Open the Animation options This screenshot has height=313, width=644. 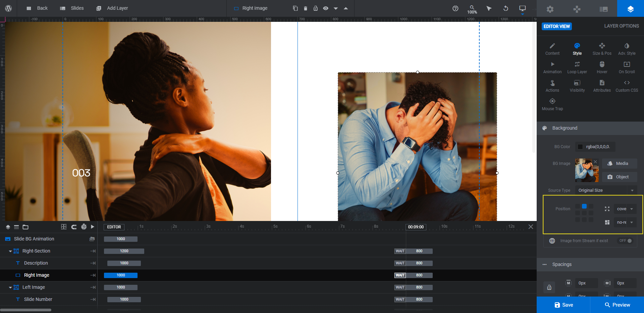pos(552,68)
